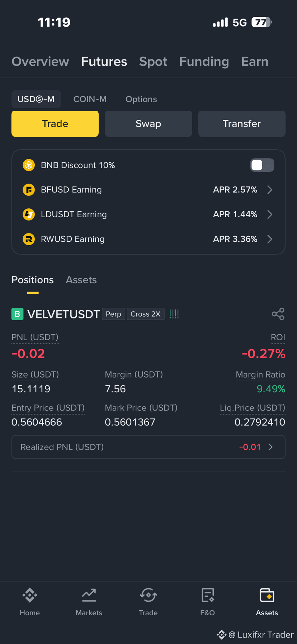This screenshot has width=297, height=644.
Task: Tap the Transfer button
Action: (x=242, y=124)
